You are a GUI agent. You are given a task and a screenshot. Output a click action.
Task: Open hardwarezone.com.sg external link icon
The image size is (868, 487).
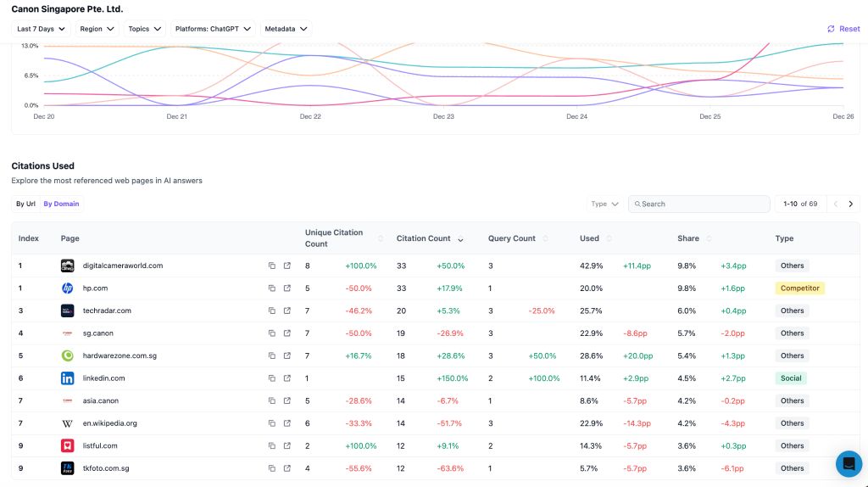[287, 355]
